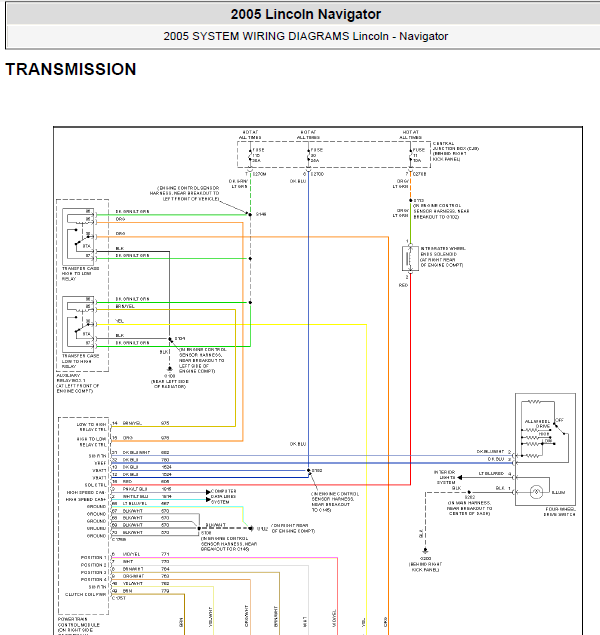Click the 'LT BLU/RED' wire label at switch pin 4

(x=491, y=473)
